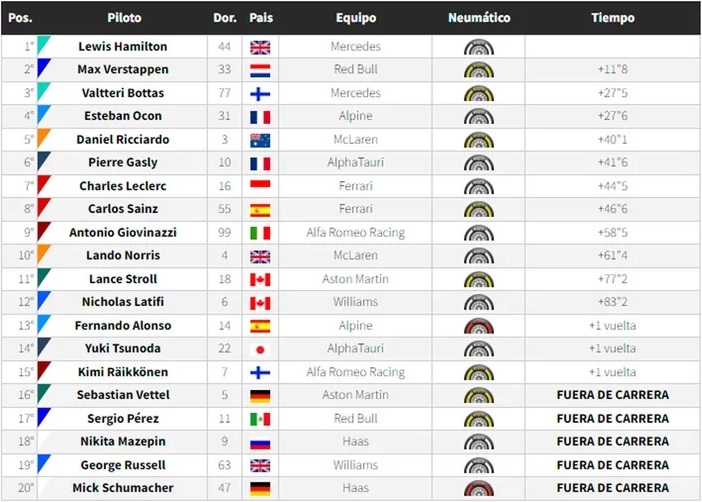The height and width of the screenshot is (502, 702).
Task: Click the Tiempo column header
Action: click(612, 18)
